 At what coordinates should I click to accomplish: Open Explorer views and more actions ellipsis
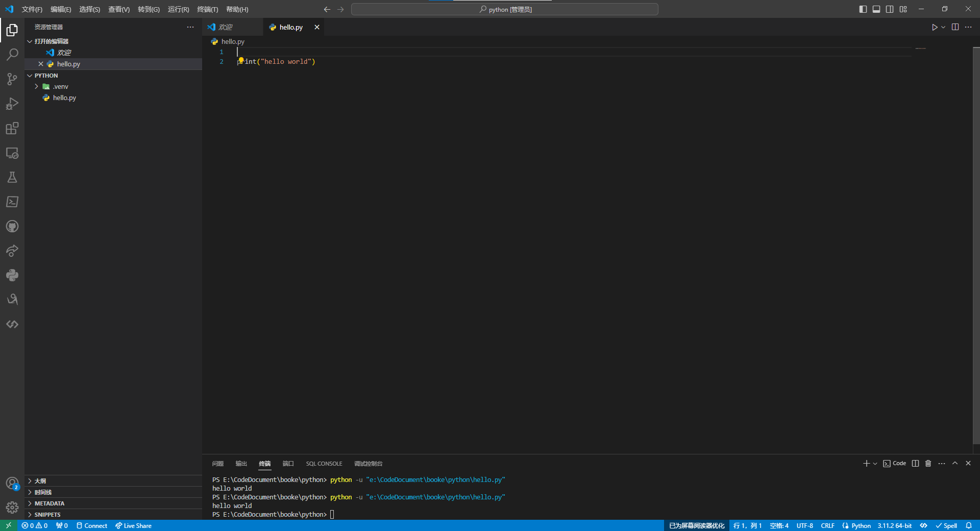[x=190, y=27]
